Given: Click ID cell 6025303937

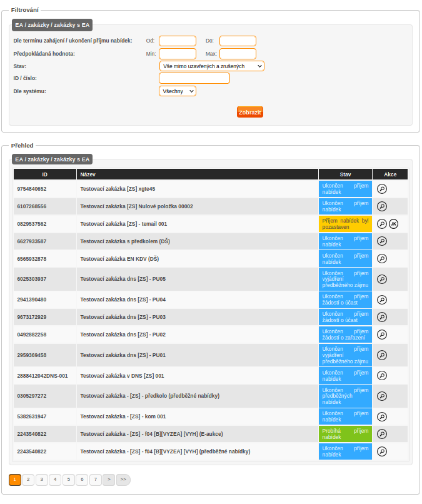Looking at the screenshot, I should 44,279.
